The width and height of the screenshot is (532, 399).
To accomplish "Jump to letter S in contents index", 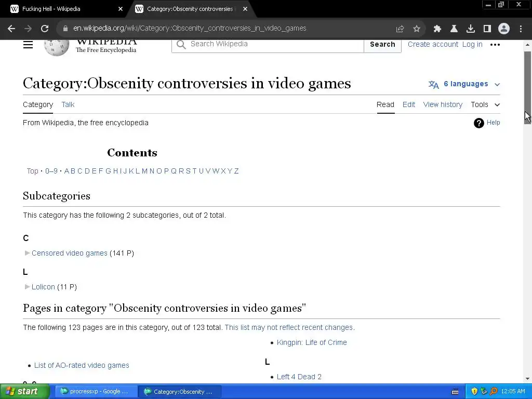I will [188, 171].
